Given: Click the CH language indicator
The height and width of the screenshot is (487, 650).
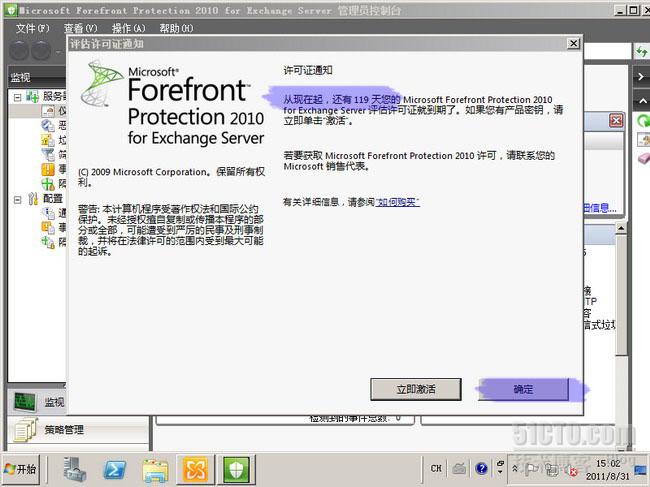Looking at the screenshot, I should [x=436, y=468].
